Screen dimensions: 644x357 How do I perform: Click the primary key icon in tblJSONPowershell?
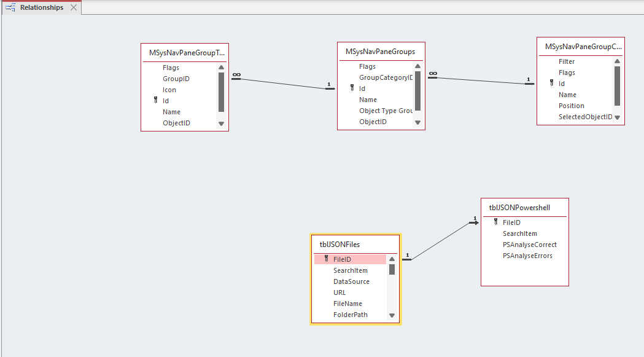(x=495, y=222)
